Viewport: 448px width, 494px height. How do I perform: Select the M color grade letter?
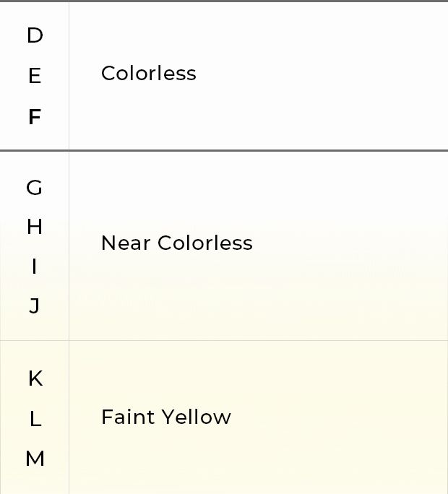point(35,458)
